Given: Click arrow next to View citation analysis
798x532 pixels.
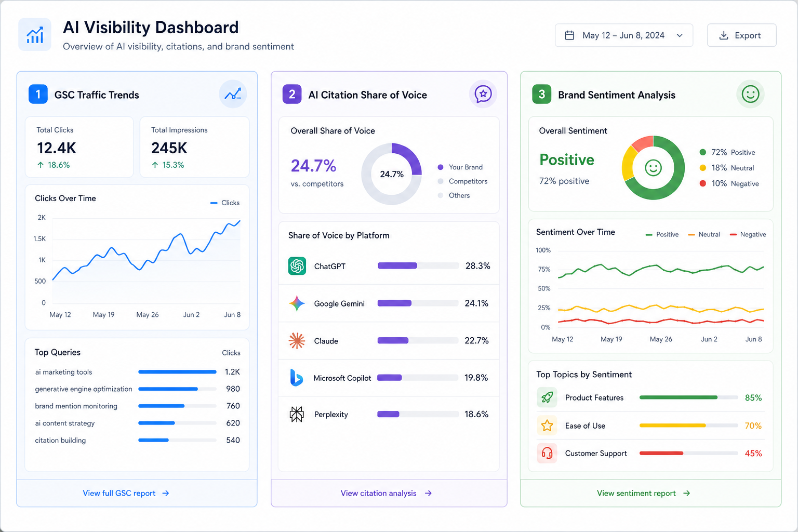Looking at the screenshot, I should click(428, 494).
